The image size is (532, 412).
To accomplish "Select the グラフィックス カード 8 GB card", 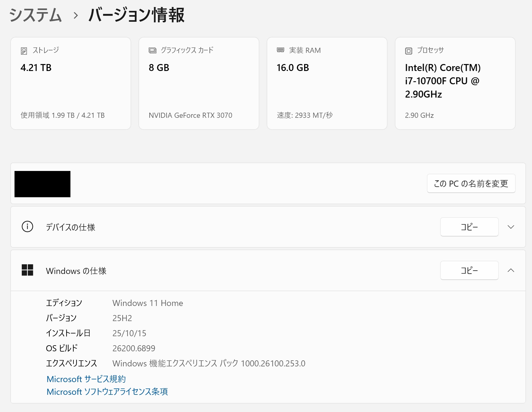I will pos(199,83).
